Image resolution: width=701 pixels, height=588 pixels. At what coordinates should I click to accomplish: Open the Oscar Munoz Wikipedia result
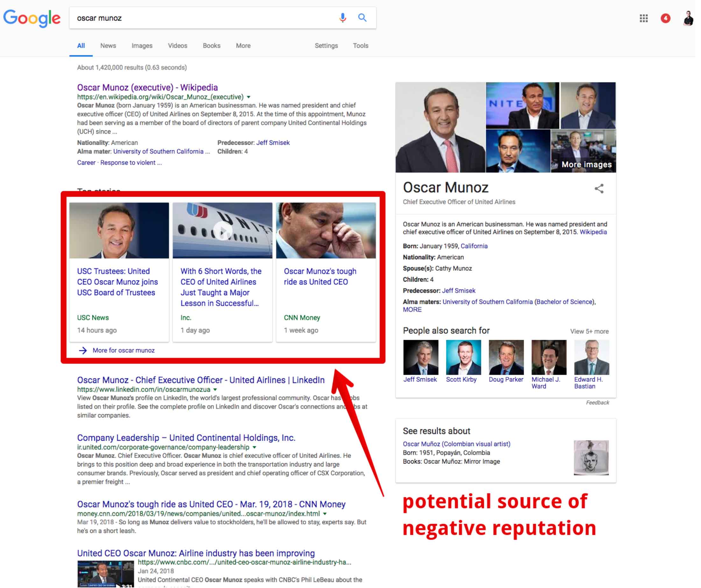pos(147,88)
